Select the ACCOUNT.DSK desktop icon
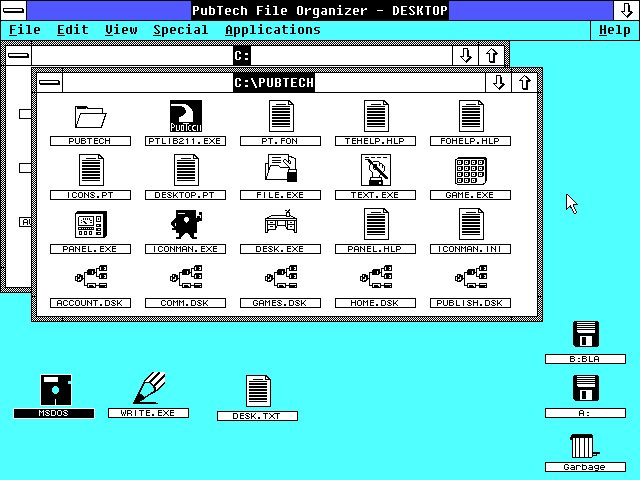The width and height of the screenshot is (640, 480). click(91, 277)
